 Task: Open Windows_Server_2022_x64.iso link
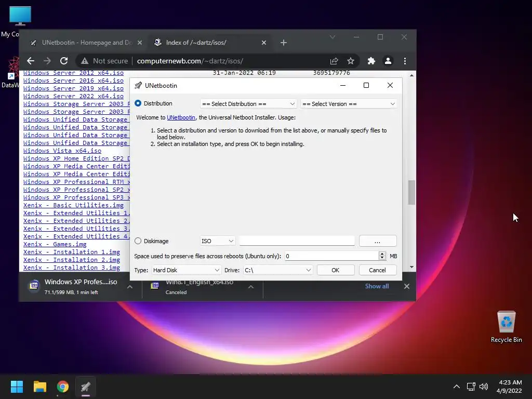73,96
